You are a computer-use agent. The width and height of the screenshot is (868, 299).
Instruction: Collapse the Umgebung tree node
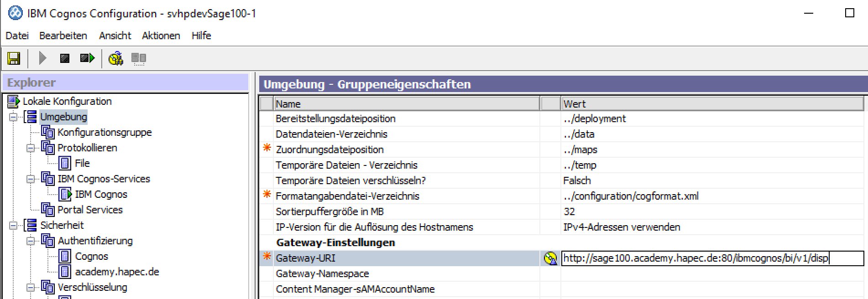click(13, 117)
